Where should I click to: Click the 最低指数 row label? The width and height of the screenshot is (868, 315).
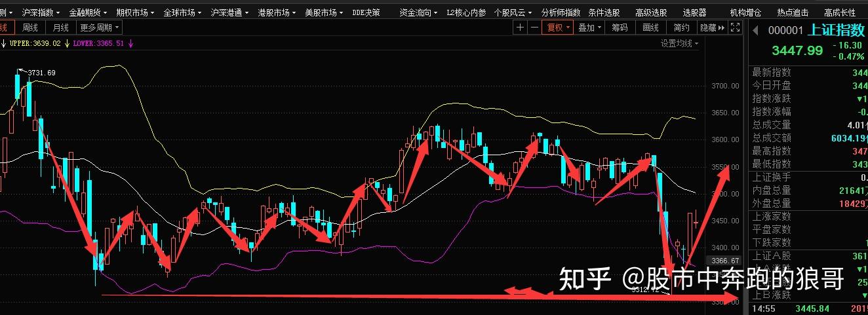tap(772, 164)
